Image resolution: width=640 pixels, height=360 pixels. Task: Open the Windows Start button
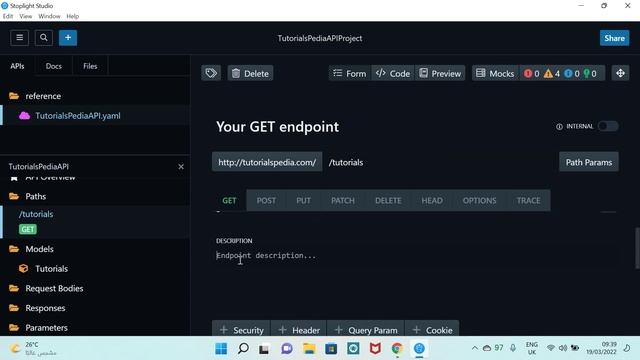(x=221, y=349)
